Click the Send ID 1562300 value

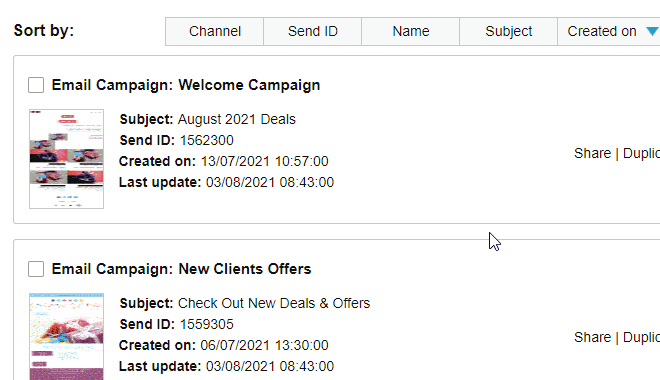(x=207, y=140)
